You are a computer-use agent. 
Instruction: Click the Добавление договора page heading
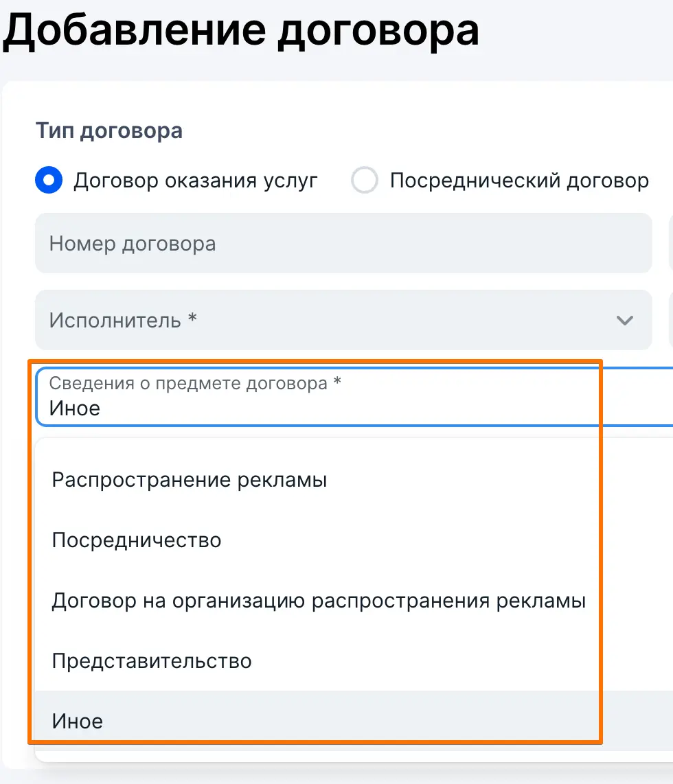click(241, 31)
